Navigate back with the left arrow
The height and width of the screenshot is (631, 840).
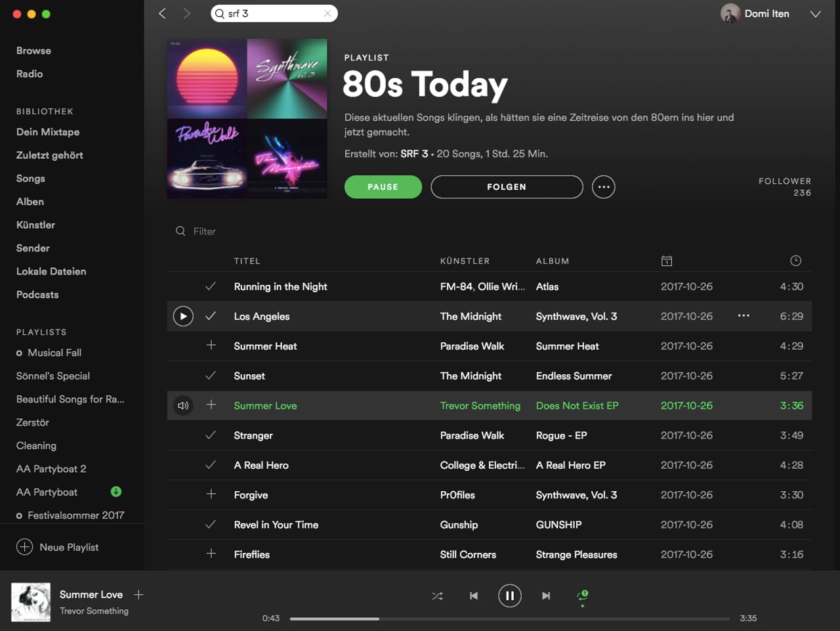pos(163,14)
